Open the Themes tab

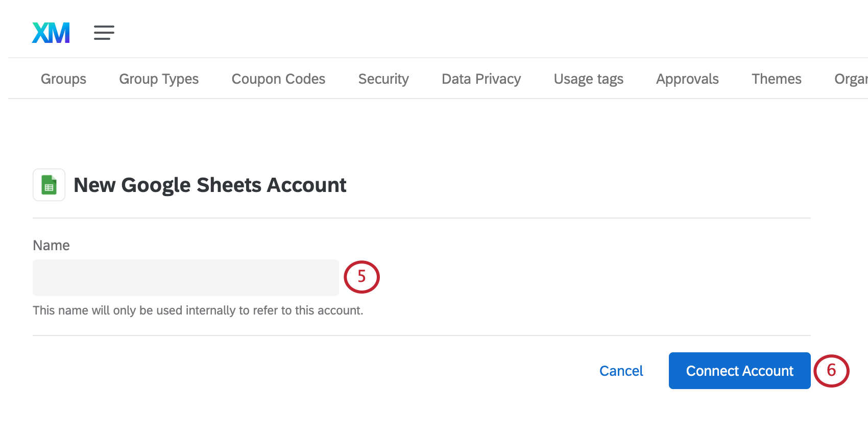[x=776, y=79]
